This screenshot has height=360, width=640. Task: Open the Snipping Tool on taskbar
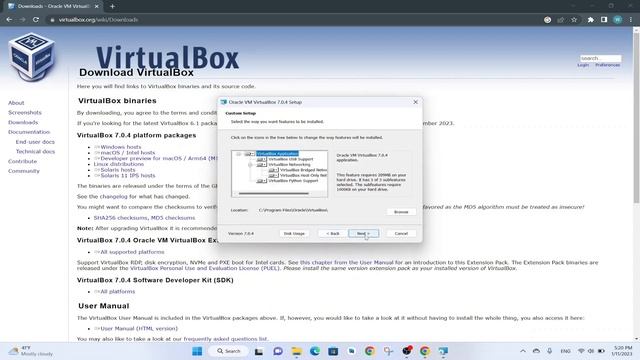click(388, 351)
